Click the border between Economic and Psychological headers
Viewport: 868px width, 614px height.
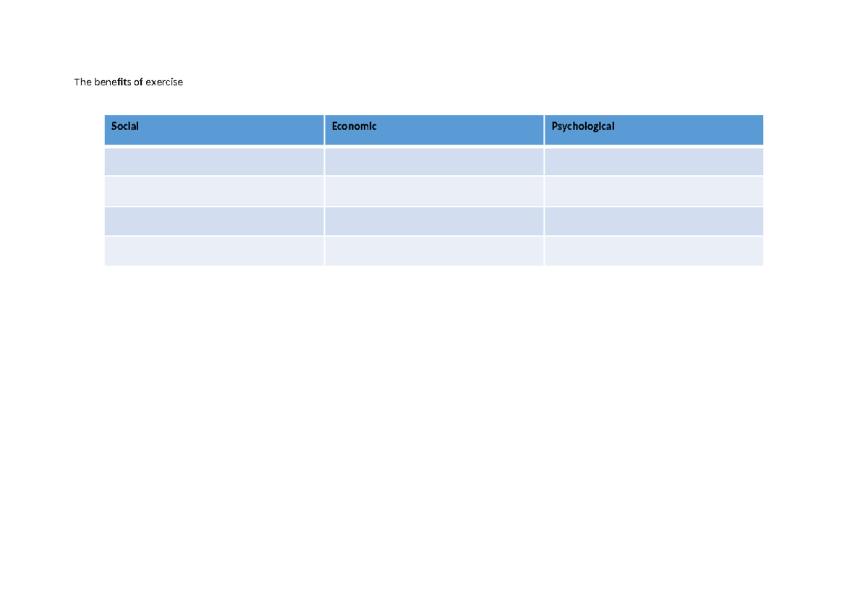(x=544, y=129)
